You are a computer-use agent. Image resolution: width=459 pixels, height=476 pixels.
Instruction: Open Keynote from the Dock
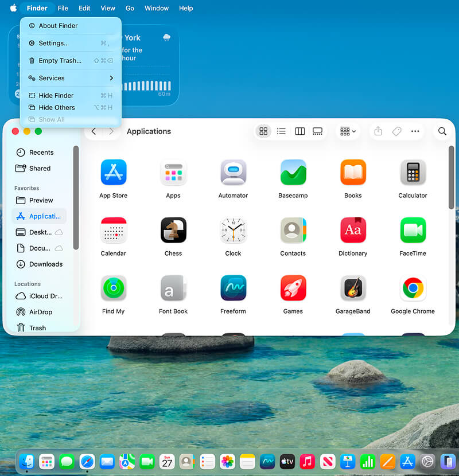348,462
